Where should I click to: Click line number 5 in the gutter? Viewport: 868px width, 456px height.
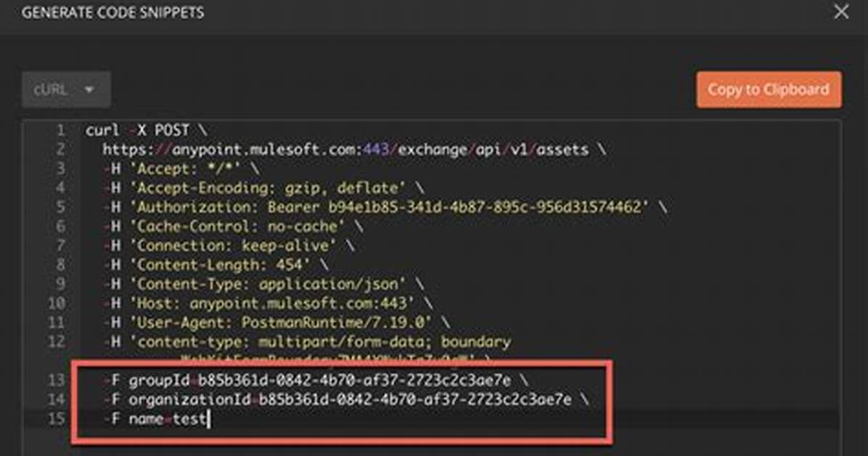click(60, 207)
